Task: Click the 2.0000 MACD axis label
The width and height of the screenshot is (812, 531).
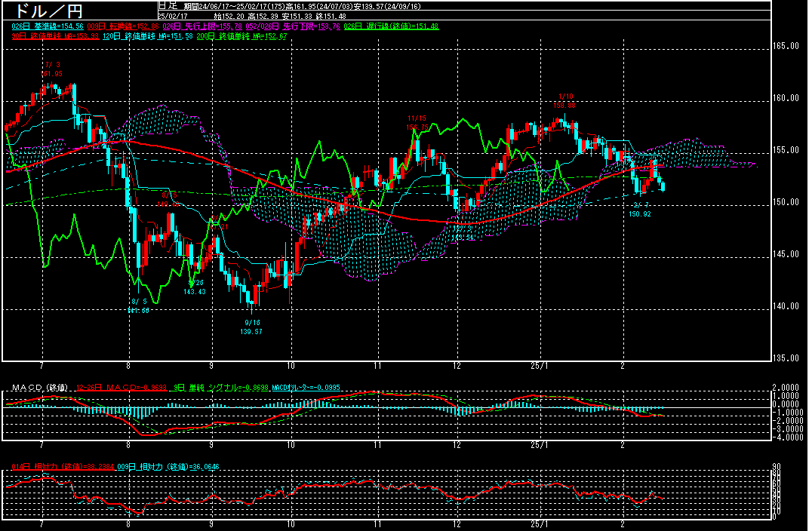Action: (786, 388)
